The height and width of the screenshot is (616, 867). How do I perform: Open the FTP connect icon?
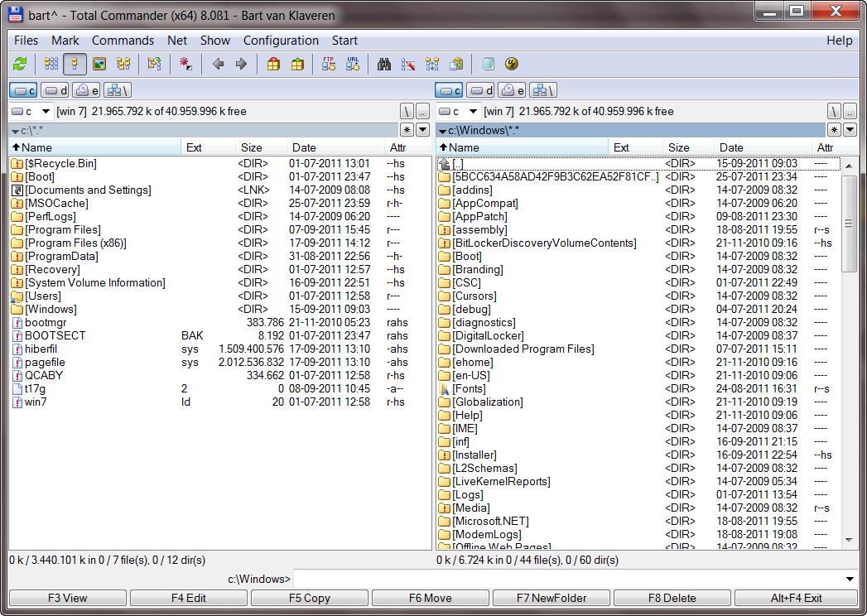click(329, 64)
